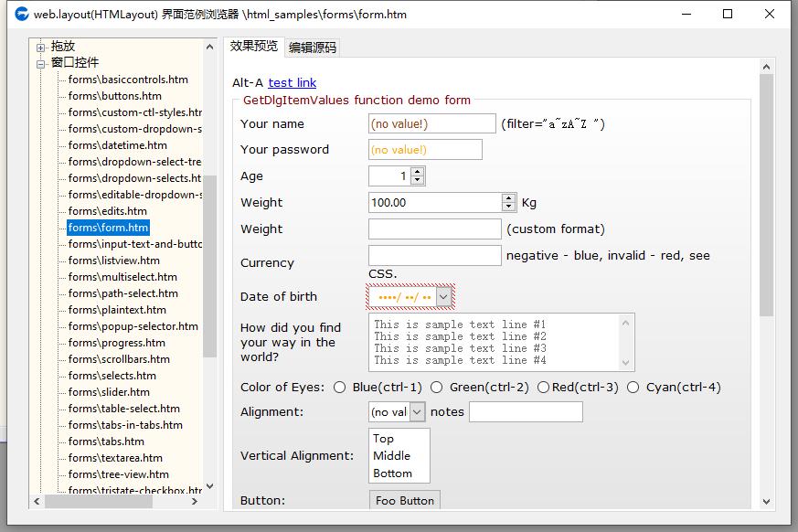798x532 pixels.
Task: Expand the 拖放 tree node
Action: click(41, 47)
